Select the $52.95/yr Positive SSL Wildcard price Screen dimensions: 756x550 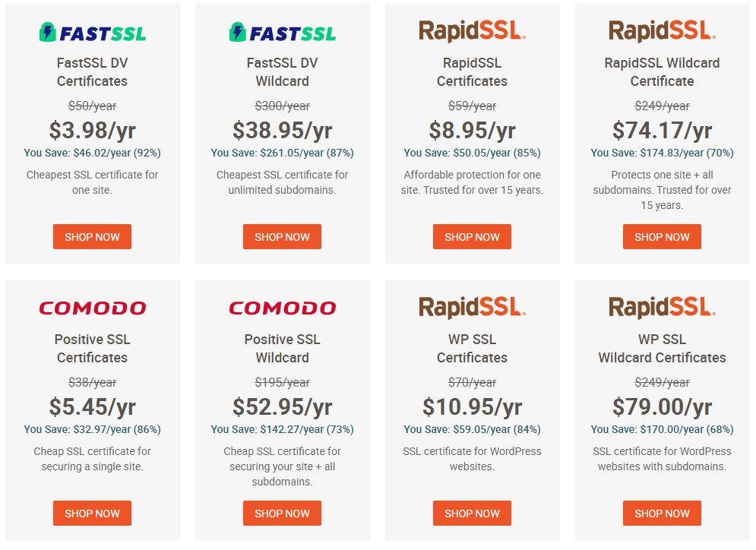282,407
